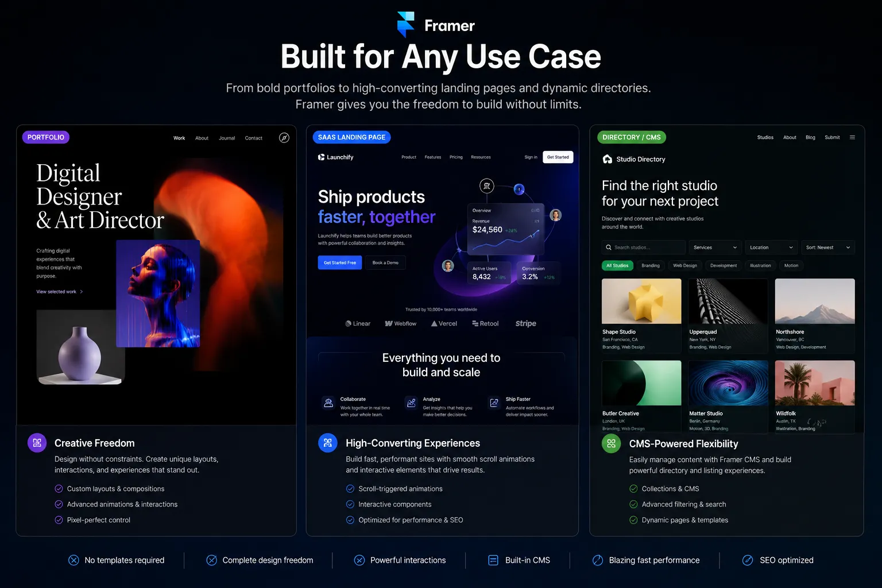Click the Vercel logo
This screenshot has height=588, width=882.
tap(444, 323)
